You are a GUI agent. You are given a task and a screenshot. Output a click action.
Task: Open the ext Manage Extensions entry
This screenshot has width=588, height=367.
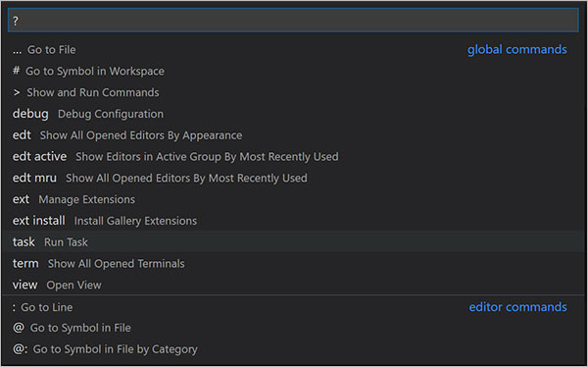[293, 199]
